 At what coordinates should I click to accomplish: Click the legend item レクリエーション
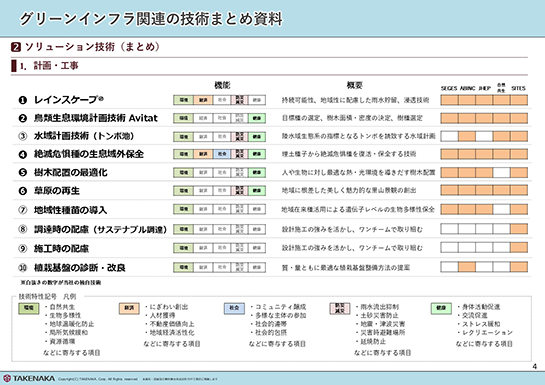coord(487,333)
